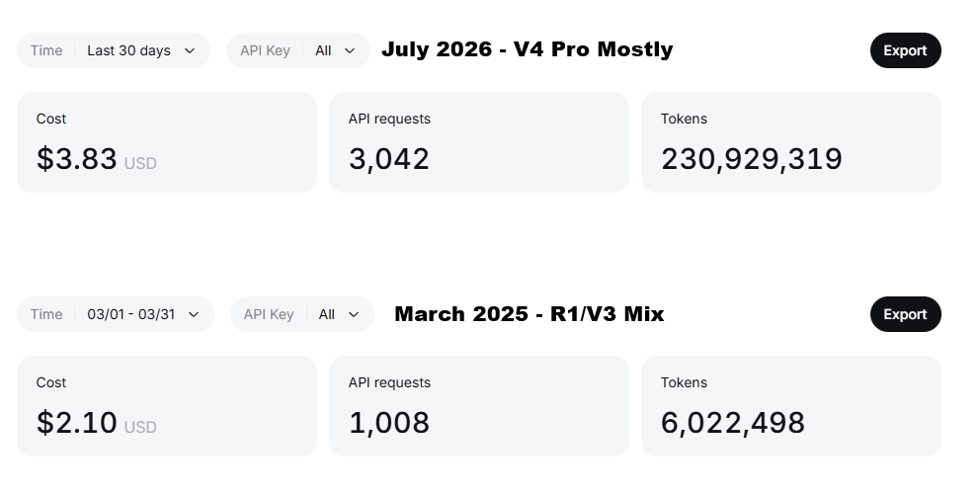Click the bottom 'API Key' filter label
The image size is (980, 496).
click(x=269, y=314)
